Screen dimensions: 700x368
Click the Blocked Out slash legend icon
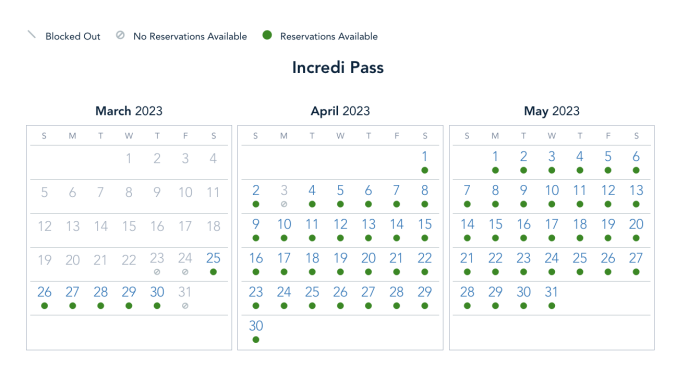(x=31, y=35)
